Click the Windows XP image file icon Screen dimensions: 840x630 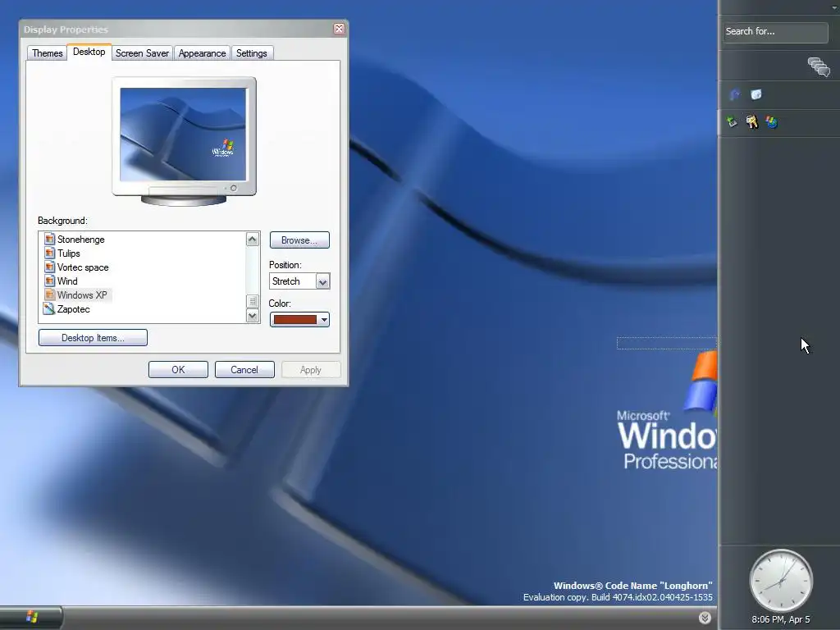point(49,294)
